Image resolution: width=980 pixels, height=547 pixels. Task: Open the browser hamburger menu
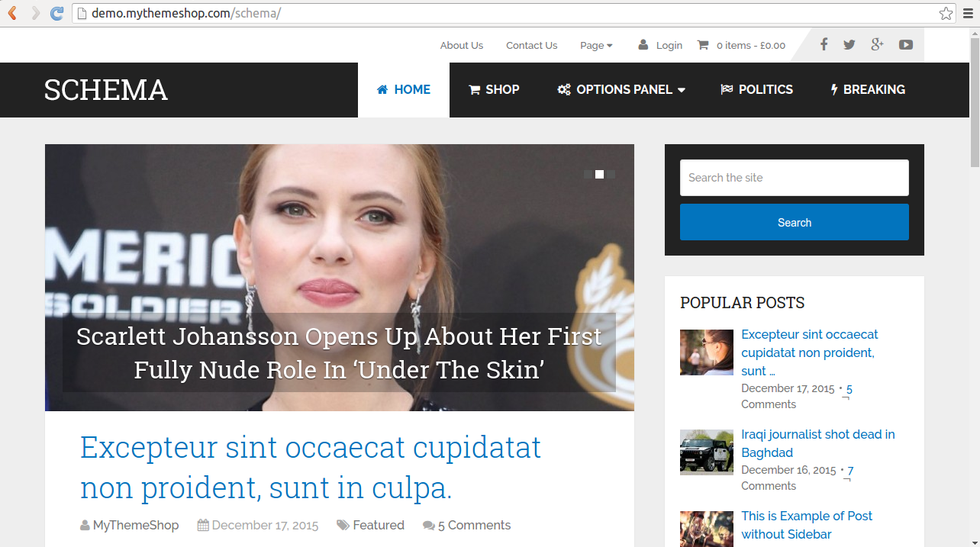point(969,13)
